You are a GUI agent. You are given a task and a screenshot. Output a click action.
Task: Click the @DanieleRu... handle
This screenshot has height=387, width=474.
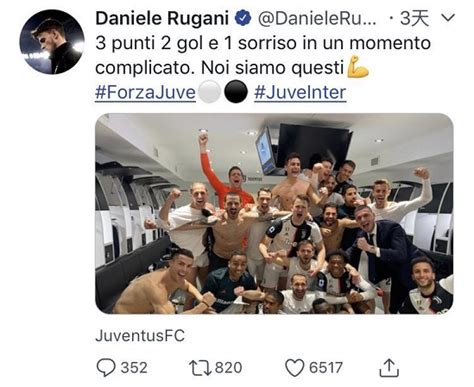tap(317, 18)
